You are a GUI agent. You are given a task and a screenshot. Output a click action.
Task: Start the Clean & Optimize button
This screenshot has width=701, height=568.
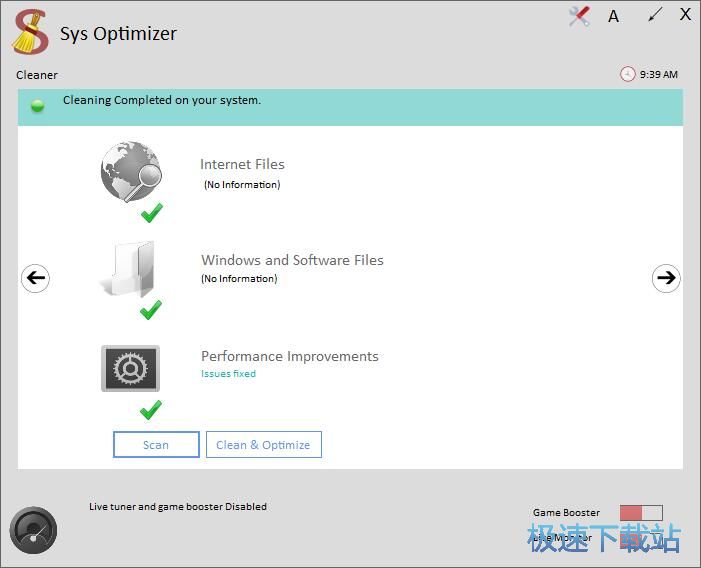coord(263,445)
